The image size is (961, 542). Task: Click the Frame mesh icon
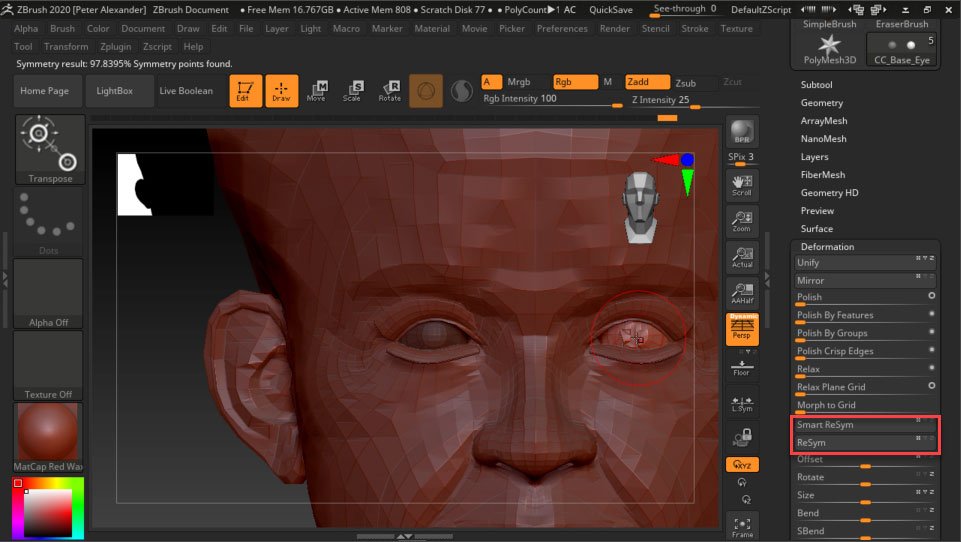[742, 526]
